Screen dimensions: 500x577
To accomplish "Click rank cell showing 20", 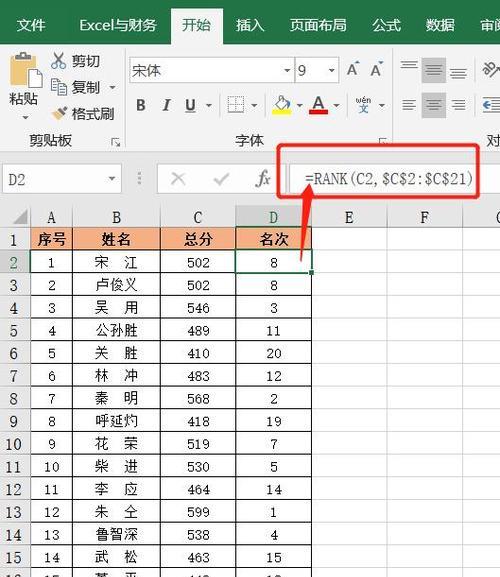I will [273, 353].
